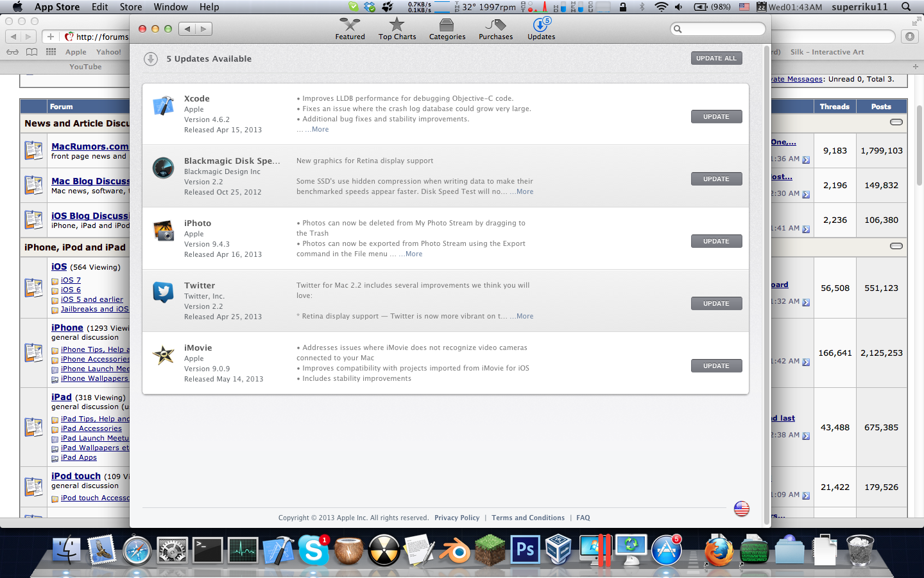This screenshot has height=578, width=924.
Task: Collapse the iPhone, iPod and iPad section
Action: point(896,246)
